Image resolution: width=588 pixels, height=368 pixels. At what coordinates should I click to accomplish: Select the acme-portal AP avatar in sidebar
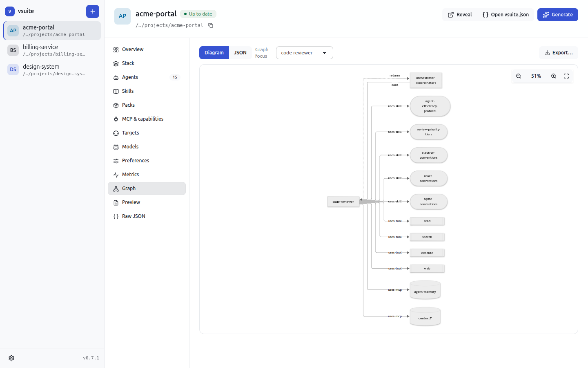(x=13, y=31)
